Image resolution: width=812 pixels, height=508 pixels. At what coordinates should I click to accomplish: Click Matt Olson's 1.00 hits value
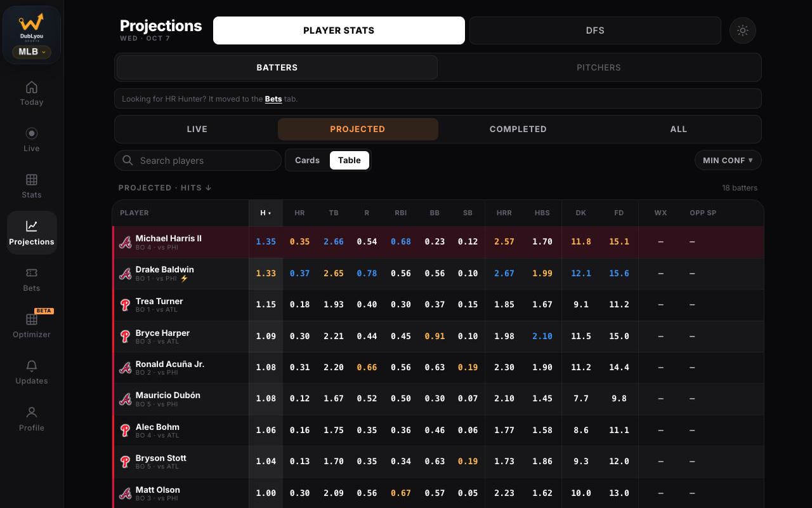tap(266, 493)
